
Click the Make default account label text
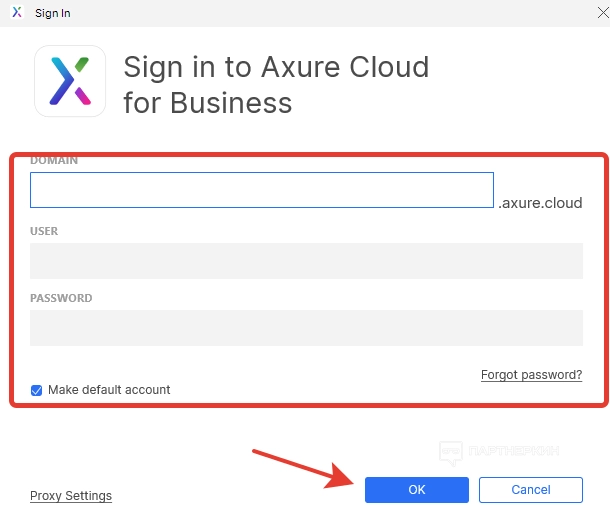coord(109,390)
